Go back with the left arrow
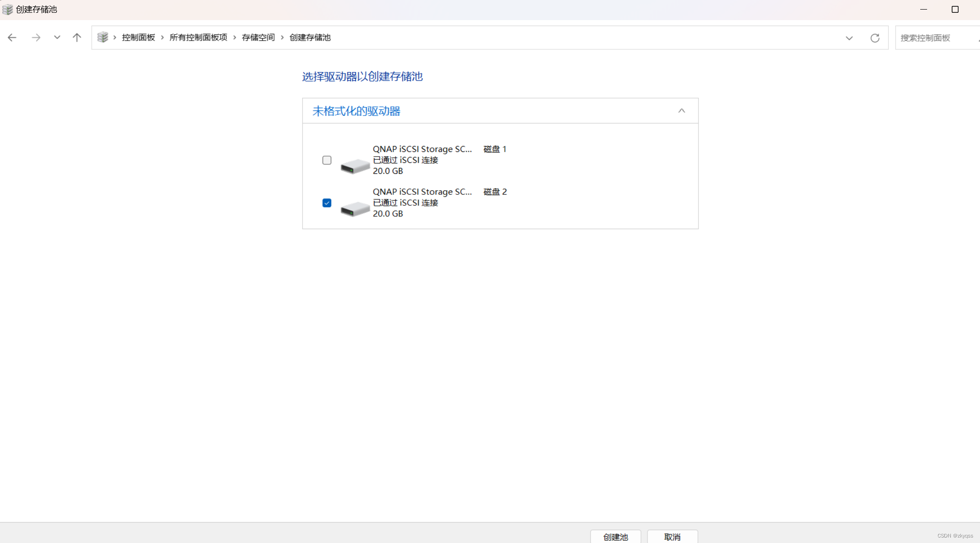The height and width of the screenshot is (543, 980). 12,37
